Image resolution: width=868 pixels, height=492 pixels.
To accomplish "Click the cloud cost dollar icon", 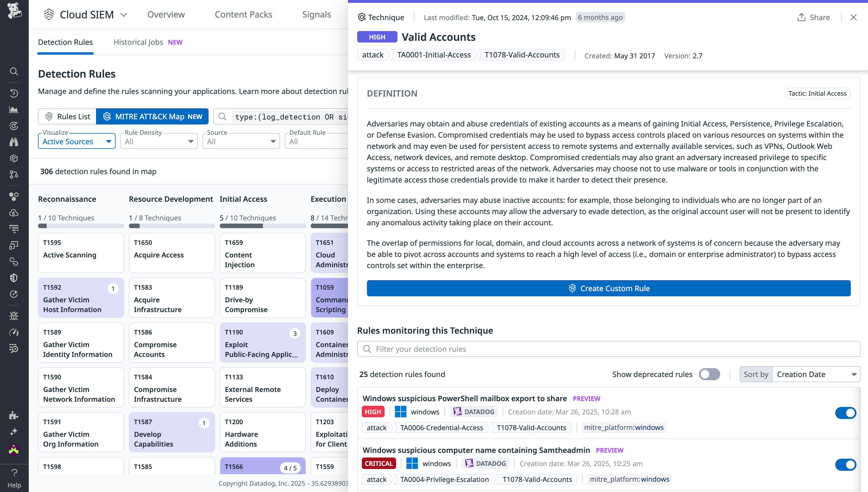I will coord(14,213).
